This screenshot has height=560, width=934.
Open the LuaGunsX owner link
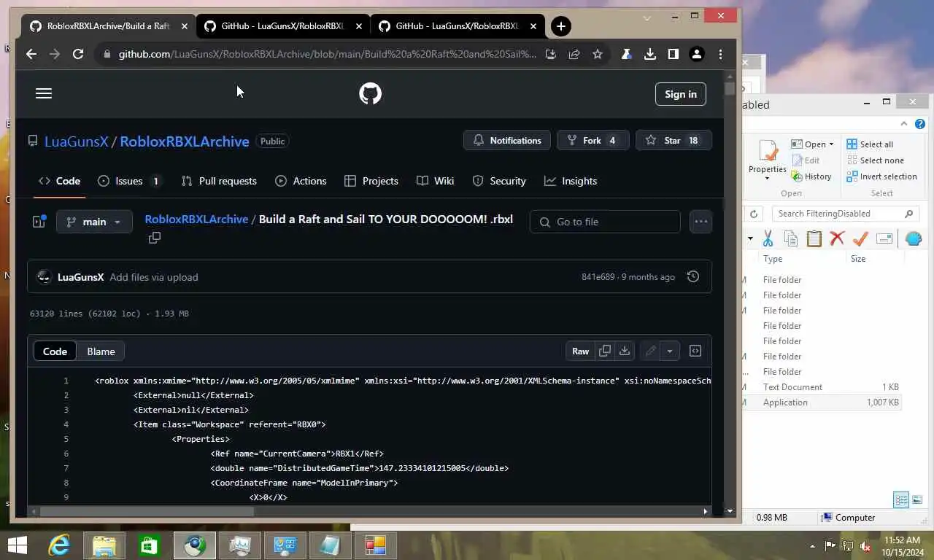tap(77, 141)
